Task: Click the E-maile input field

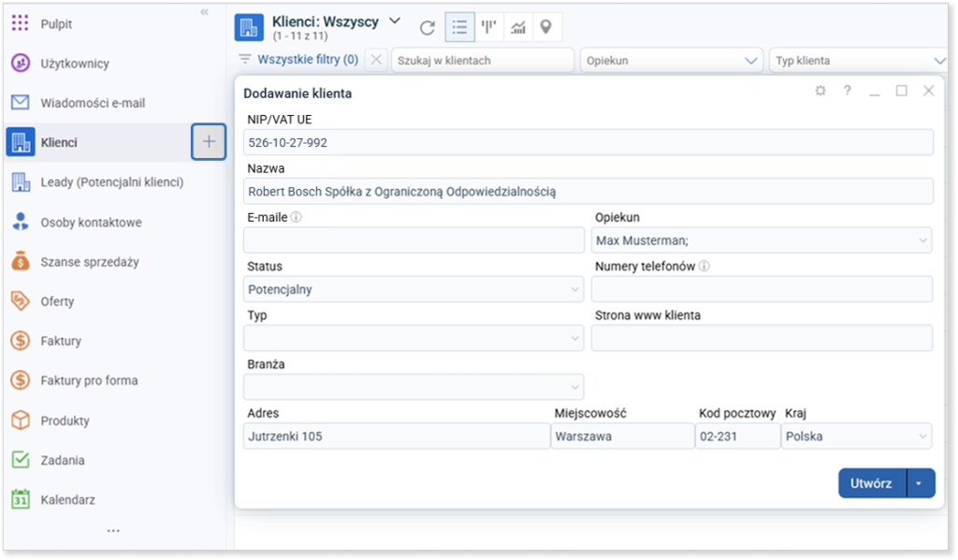Action: pyautogui.click(x=414, y=240)
